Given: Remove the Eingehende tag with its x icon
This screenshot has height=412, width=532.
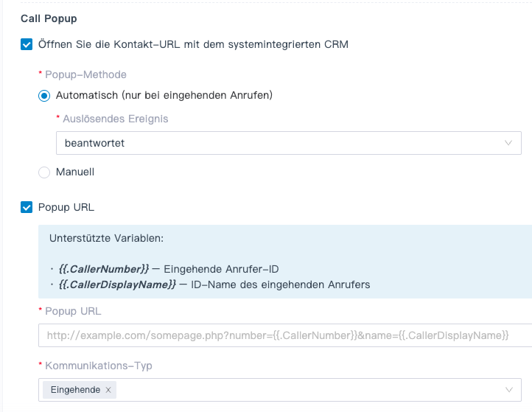Looking at the screenshot, I should coord(108,390).
